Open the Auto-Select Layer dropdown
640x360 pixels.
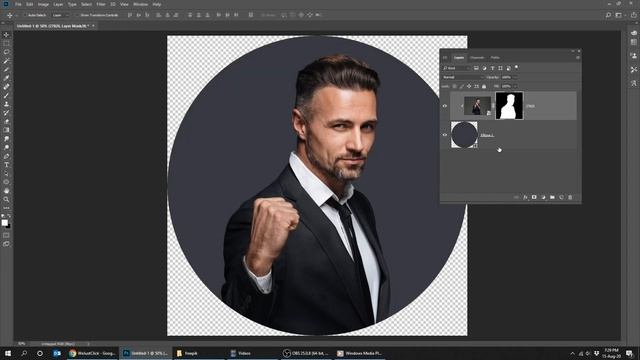[61, 15]
